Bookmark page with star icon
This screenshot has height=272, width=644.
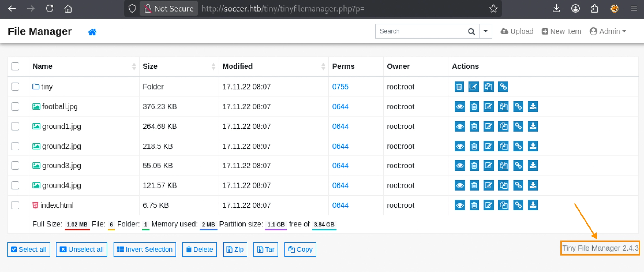point(493,8)
